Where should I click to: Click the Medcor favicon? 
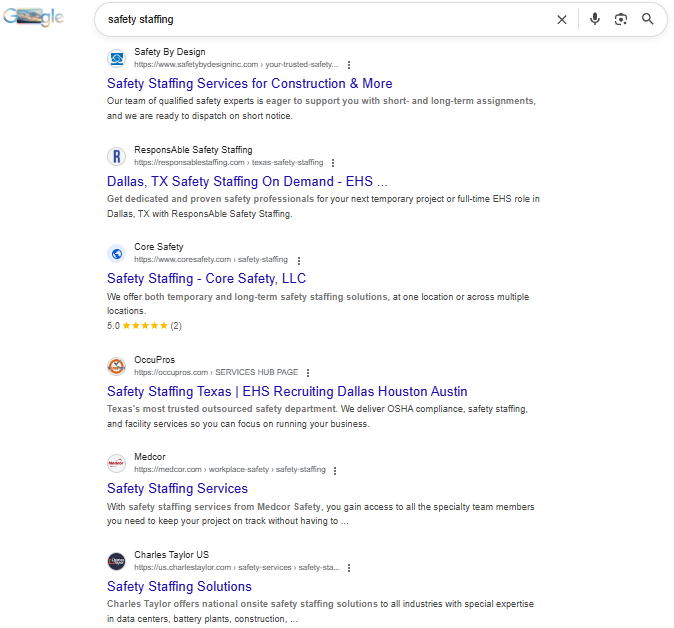(x=116, y=463)
